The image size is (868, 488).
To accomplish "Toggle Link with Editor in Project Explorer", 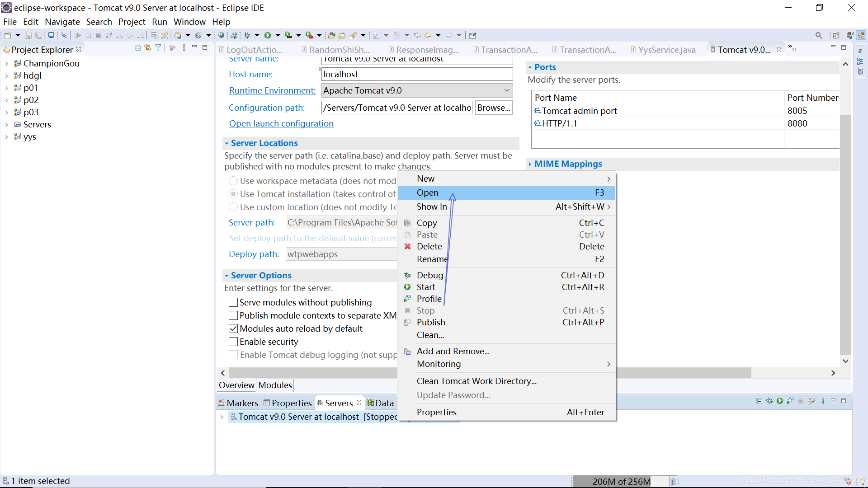I will click(148, 48).
